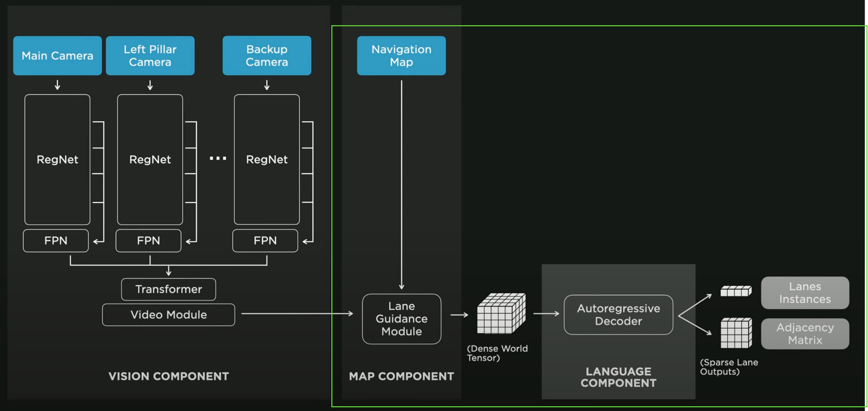Image resolution: width=868 pixels, height=411 pixels.
Task: Click the Navigation Map block
Action: click(401, 56)
